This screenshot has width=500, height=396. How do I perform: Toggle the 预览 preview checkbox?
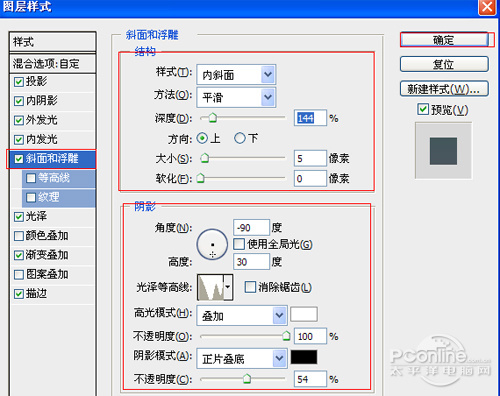[423, 109]
